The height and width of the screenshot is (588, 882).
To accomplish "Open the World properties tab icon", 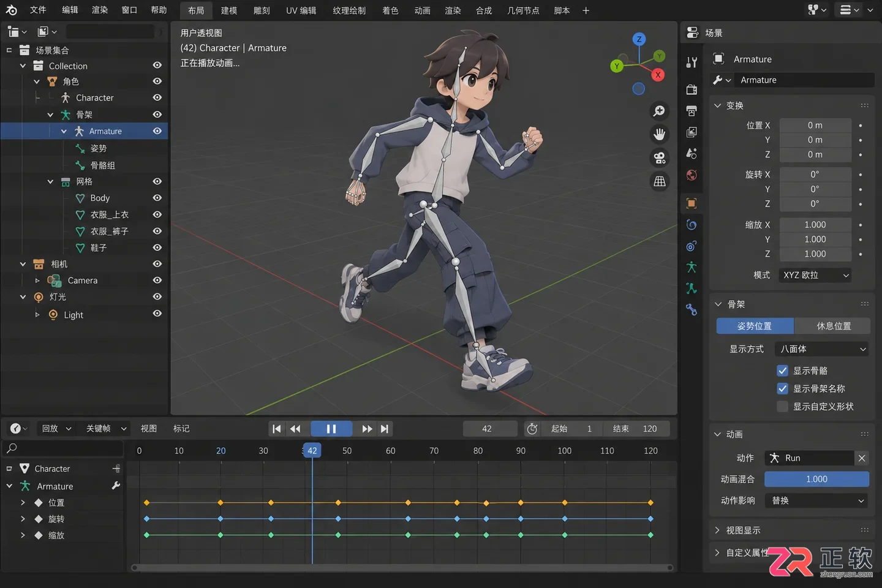I will [x=692, y=175].
